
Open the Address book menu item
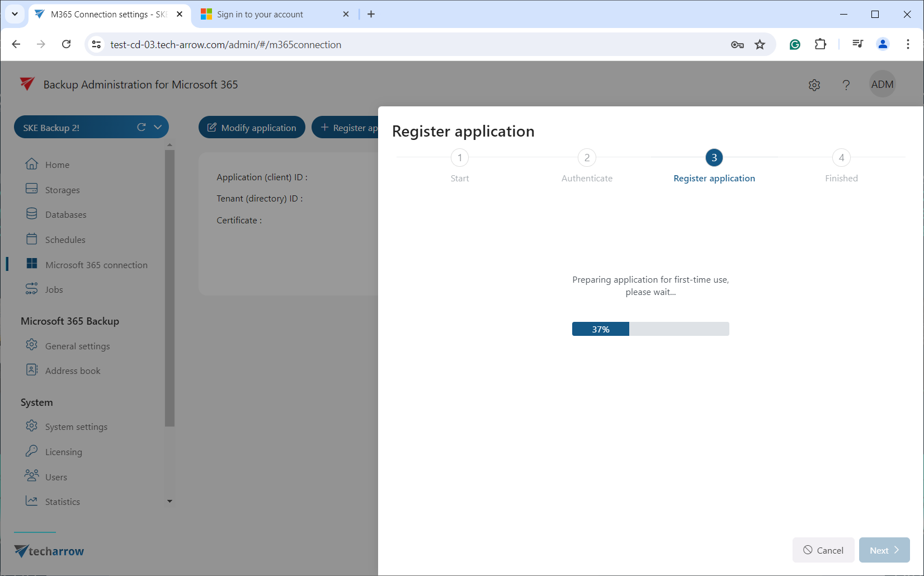coord(73,371)
